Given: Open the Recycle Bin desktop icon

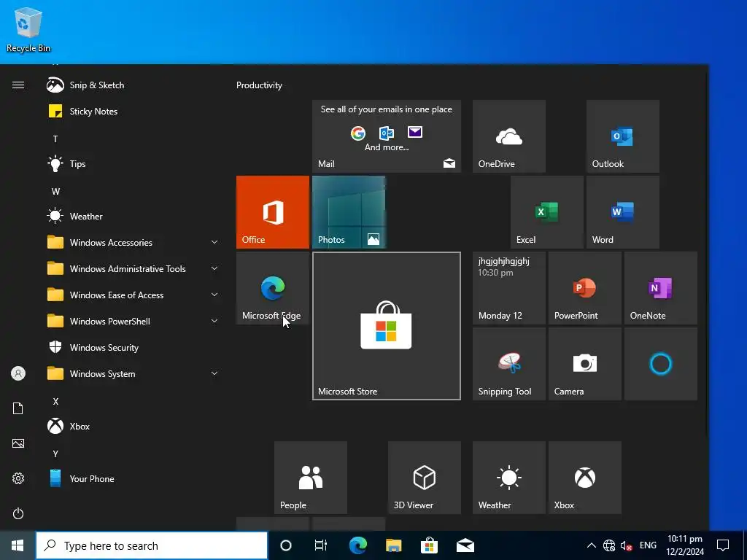Looking at the screenshot, I should pos(28,30).
